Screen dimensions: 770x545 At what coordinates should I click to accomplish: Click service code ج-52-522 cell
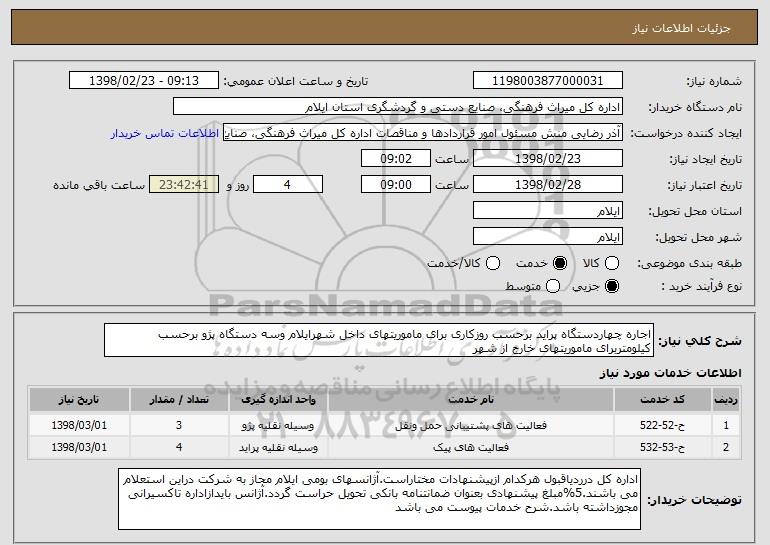[x=662, y=425]
